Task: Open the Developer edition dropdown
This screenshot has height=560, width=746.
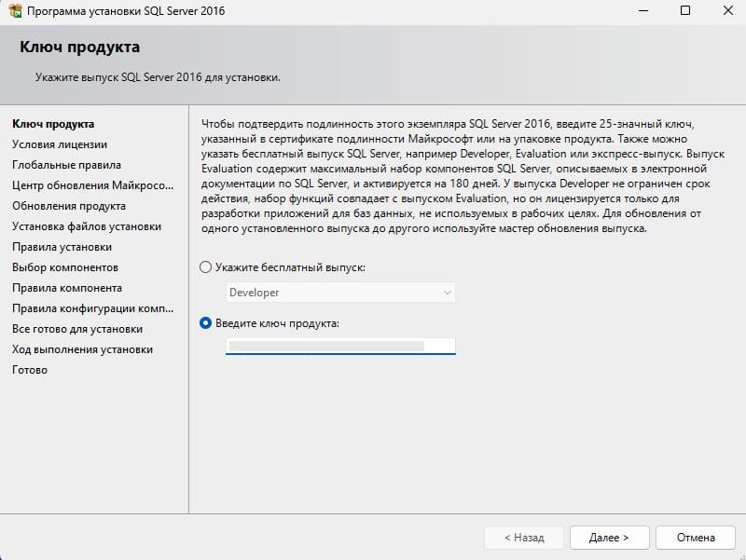Action: click(340, 293)
